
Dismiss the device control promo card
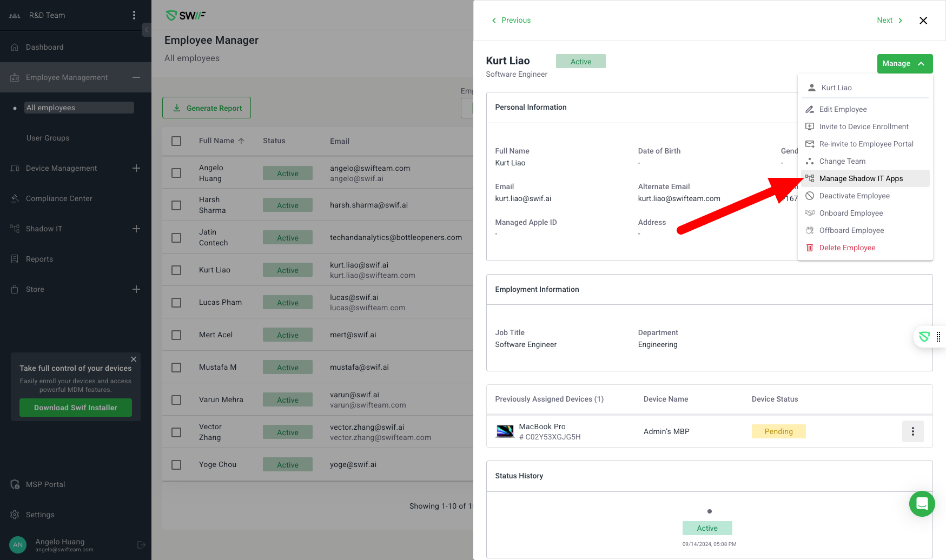134,359
